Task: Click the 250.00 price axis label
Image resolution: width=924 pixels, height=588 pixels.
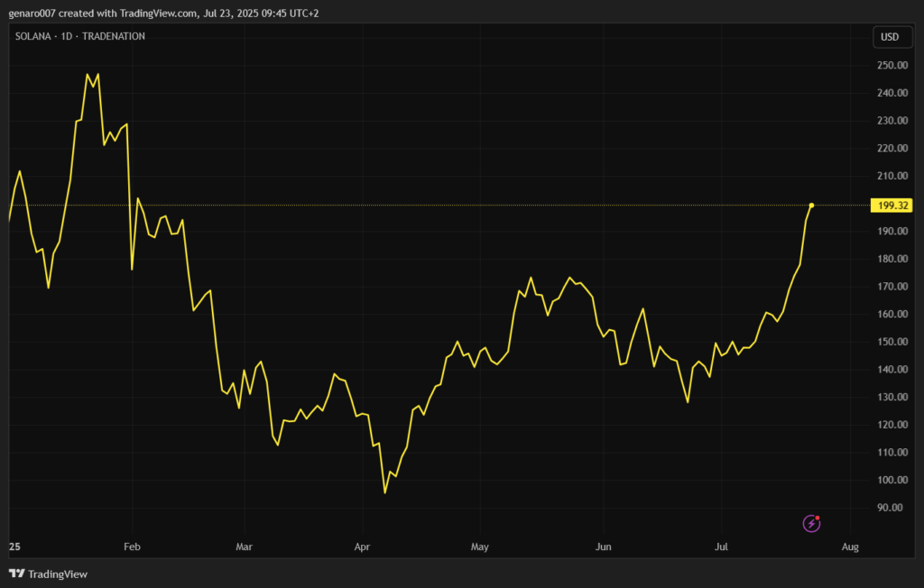Action: coord(892,66)
